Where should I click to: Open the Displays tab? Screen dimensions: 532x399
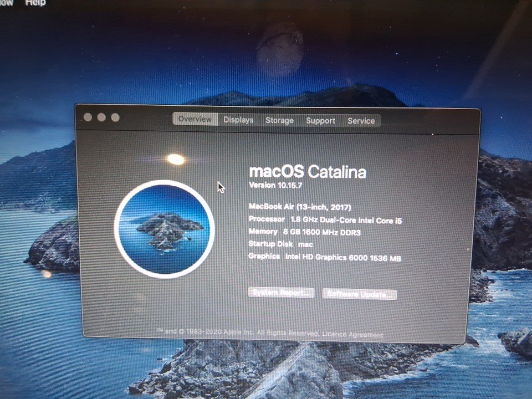coord(238,120)
